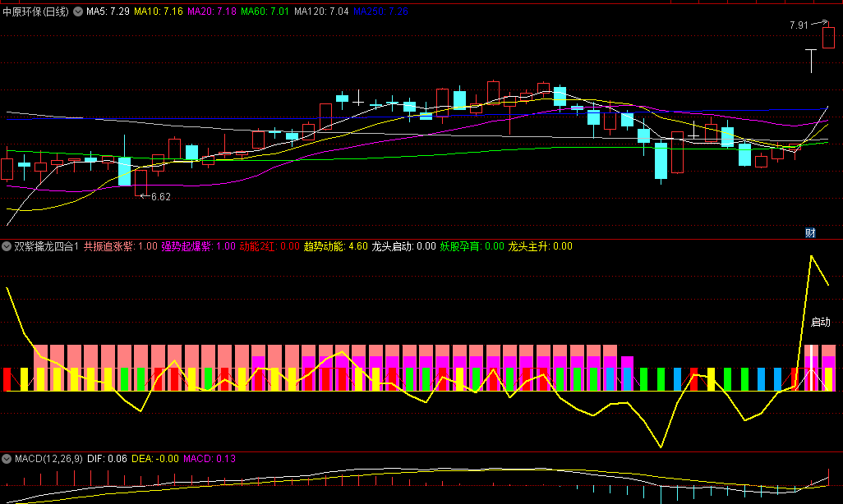The image size is (843, 504).
Task: Click the blue MA250 moving average label
Action: click(380, 11)
